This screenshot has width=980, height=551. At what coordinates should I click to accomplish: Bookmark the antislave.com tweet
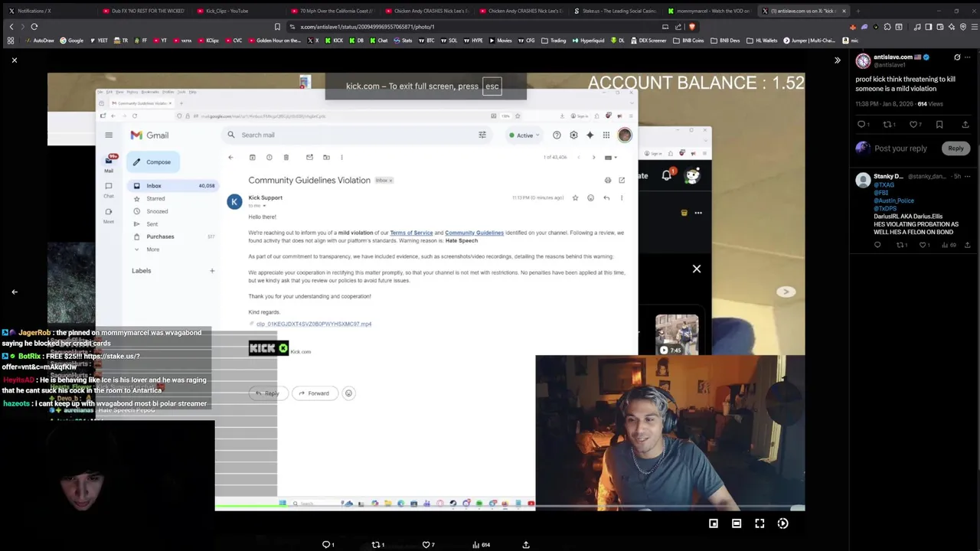(939, 124)
